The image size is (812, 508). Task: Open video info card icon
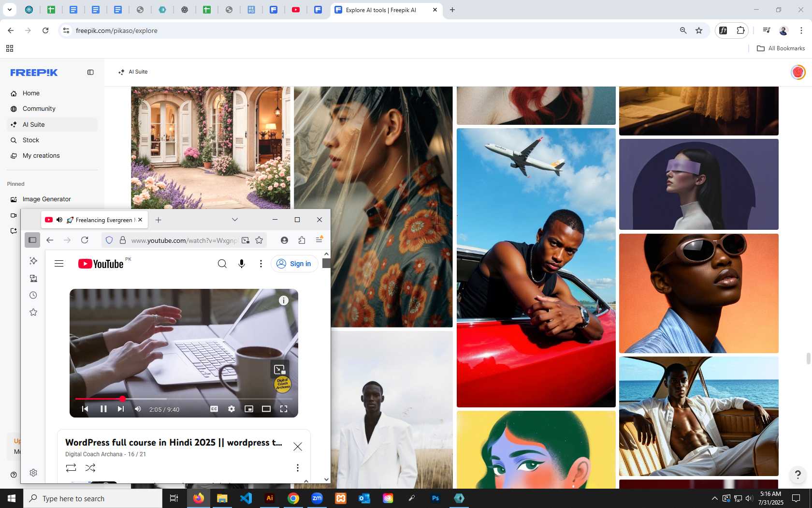click(284, 300)
